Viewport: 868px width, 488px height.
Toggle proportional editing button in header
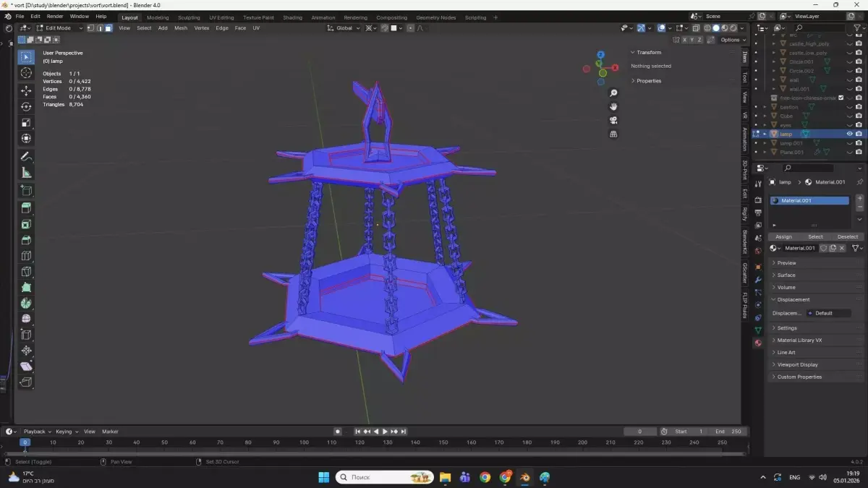coord(411,28)
